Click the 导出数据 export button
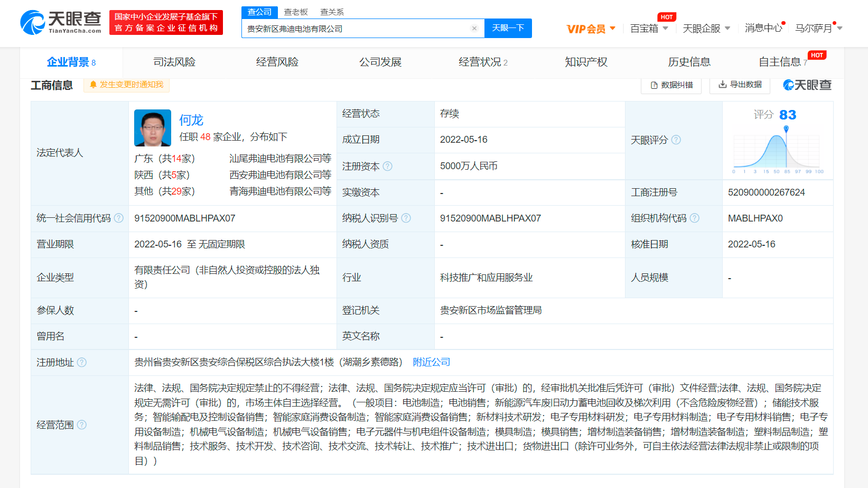Screen dimensions: 868x488 click(x=740, y=85)
